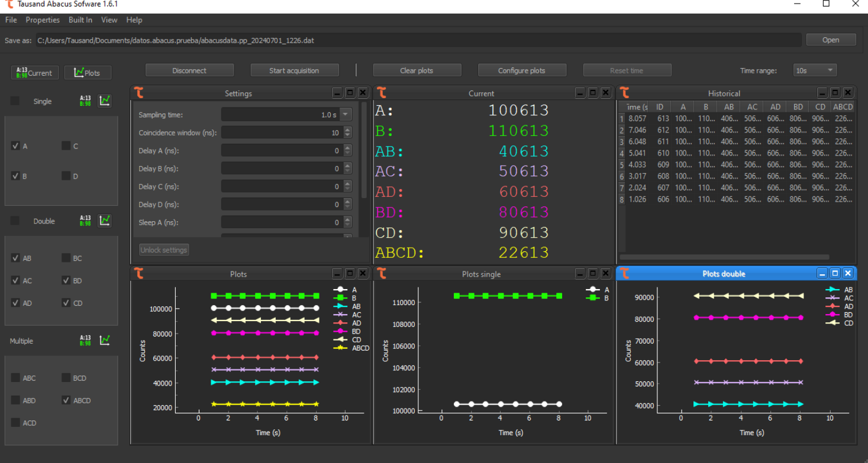Viewport: 868px width, 463px height.
Task: Expand the Sampling time dropdown
Action: 346,115
